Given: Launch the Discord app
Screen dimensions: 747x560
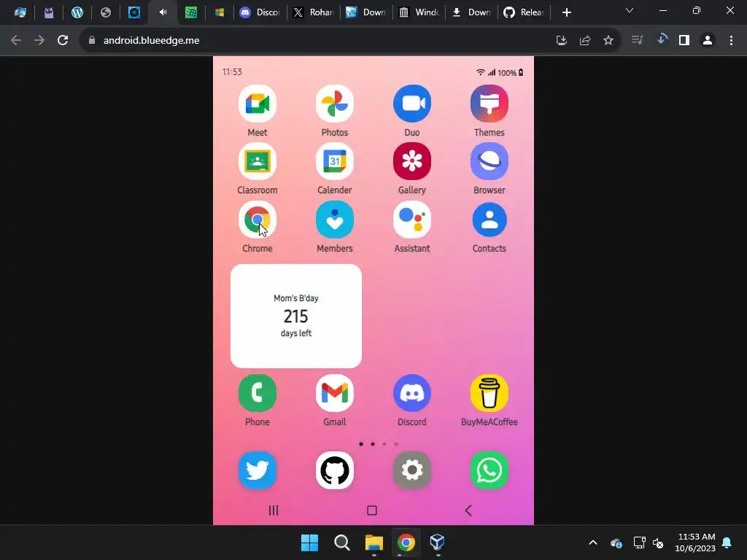Looking at the screenshot, I should click(x=412, y=393).
